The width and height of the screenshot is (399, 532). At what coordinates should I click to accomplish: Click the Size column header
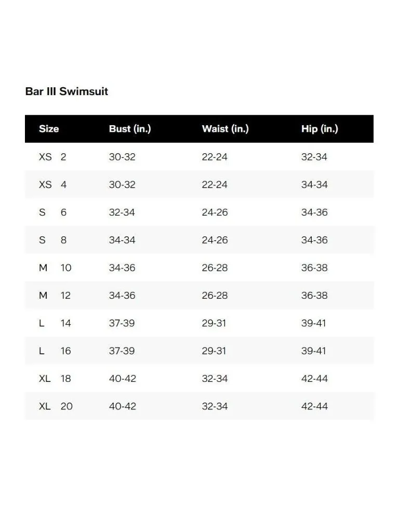click(x=49, y=129)
